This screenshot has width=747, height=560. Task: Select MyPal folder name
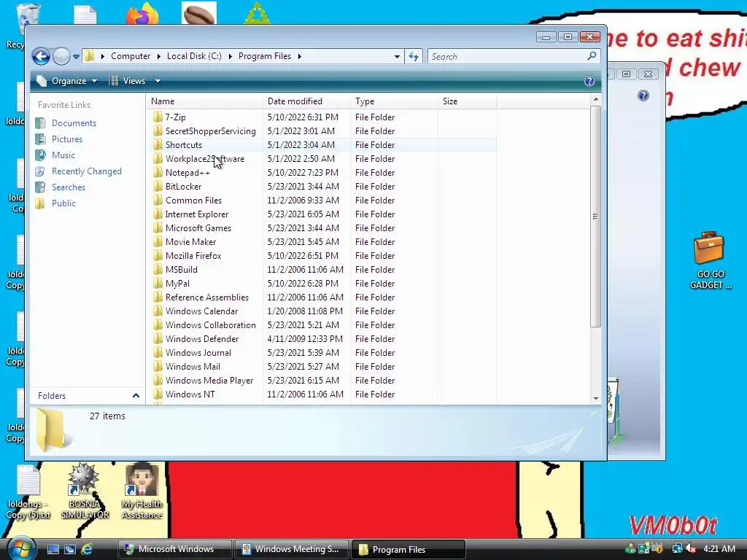(177, 284)
